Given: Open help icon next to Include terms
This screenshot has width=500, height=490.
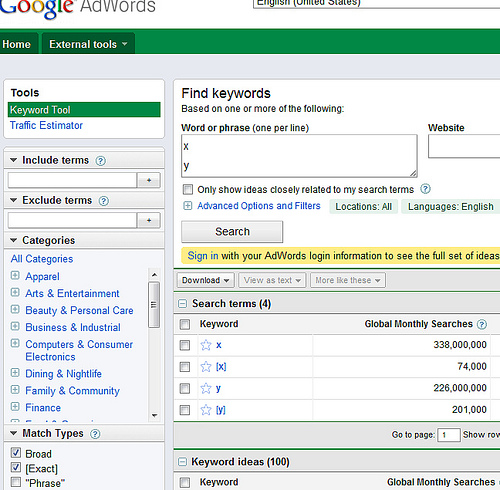Looking at the screenshot, I should click(x=100, y=161).
